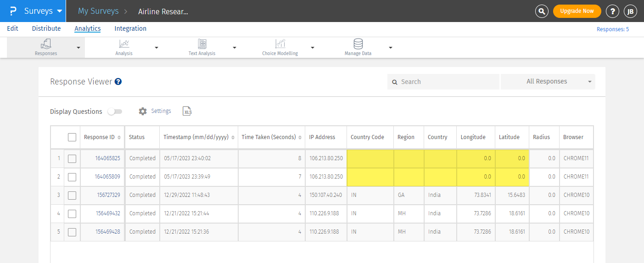This screenshot has height=263, width=644.
Task: Open the Surveys product dropdown
Action: click(x=43, y=11)
